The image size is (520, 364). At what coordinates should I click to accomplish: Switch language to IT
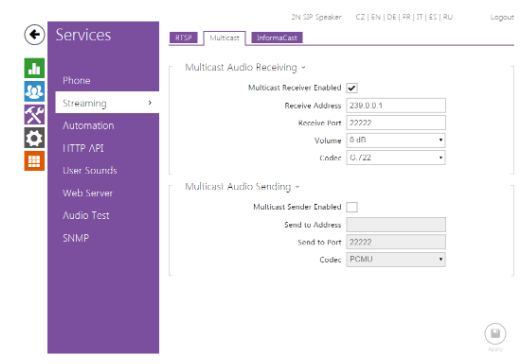[x=420, y=17]
